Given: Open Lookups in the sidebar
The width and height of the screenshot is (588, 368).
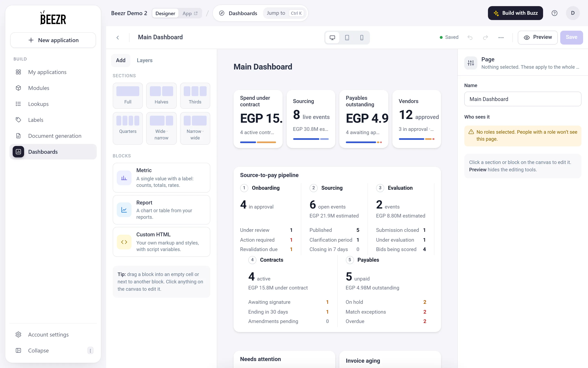Looking at the screenshot, I should pos(53,104).
